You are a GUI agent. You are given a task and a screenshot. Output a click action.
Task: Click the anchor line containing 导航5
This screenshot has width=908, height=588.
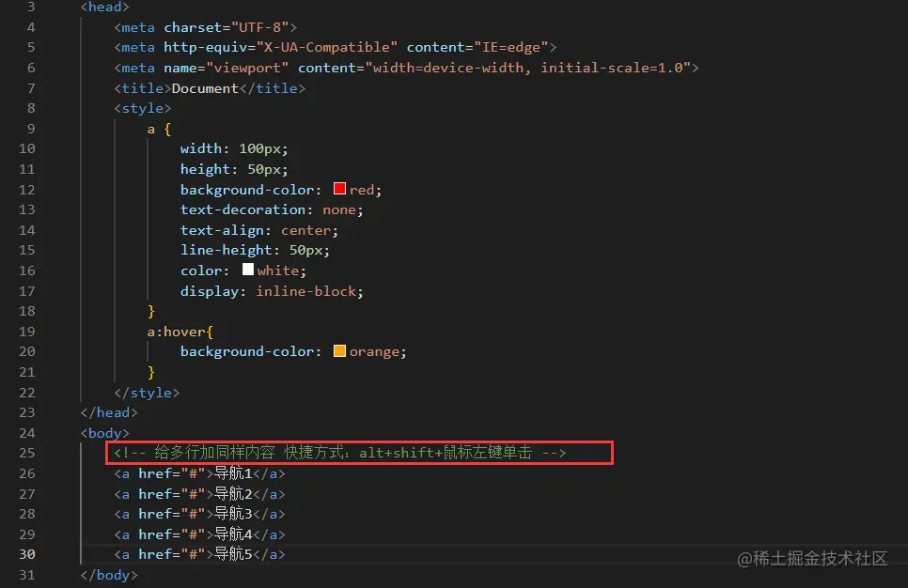[200, 554]
